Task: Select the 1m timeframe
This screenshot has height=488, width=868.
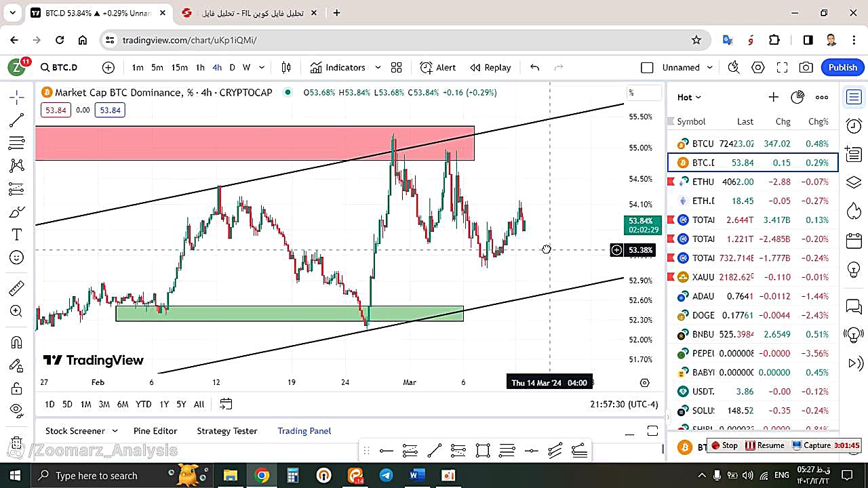Action: (x=138, y=67)
